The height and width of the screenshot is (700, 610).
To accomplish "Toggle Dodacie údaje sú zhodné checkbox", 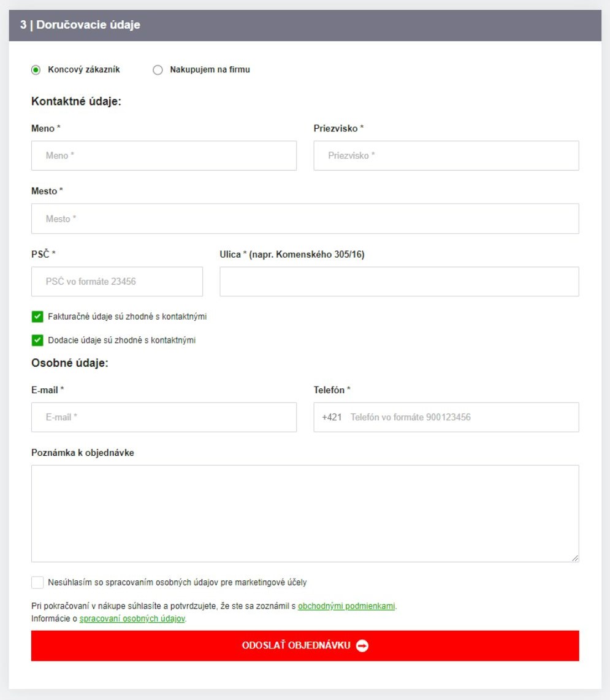I will point(37,340).
